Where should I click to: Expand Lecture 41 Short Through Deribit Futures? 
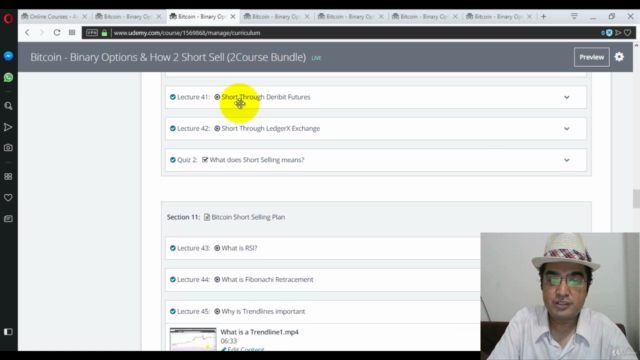567,97
